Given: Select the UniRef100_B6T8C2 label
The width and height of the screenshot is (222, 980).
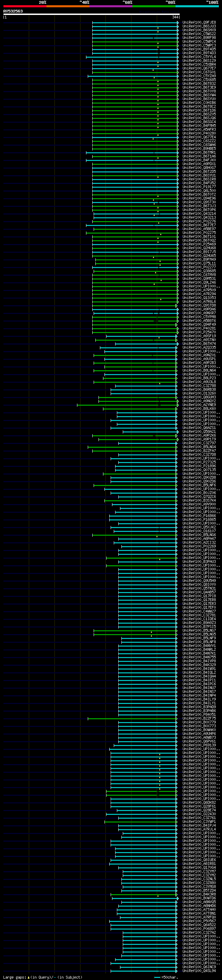Looking at the screenshot, I should 199,106.
